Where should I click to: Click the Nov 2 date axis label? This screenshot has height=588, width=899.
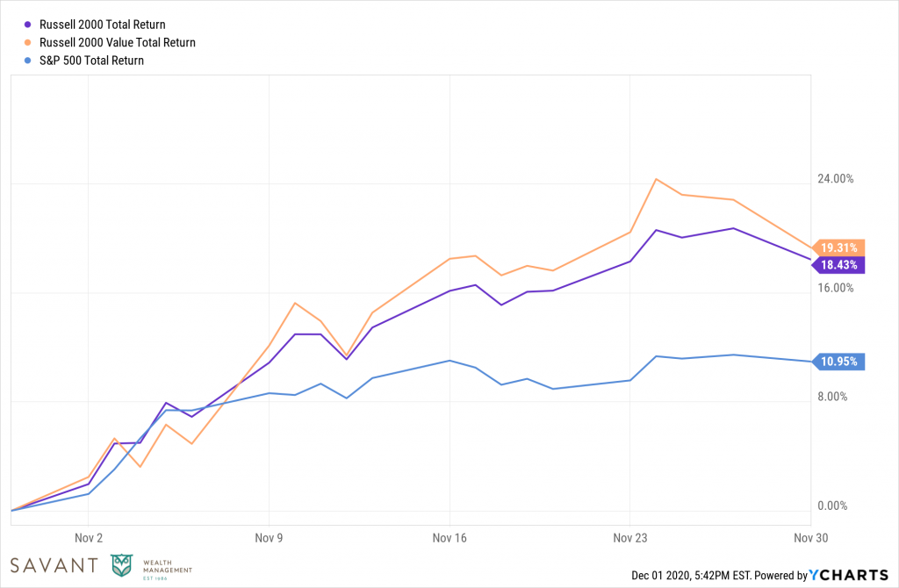[90, 536]
